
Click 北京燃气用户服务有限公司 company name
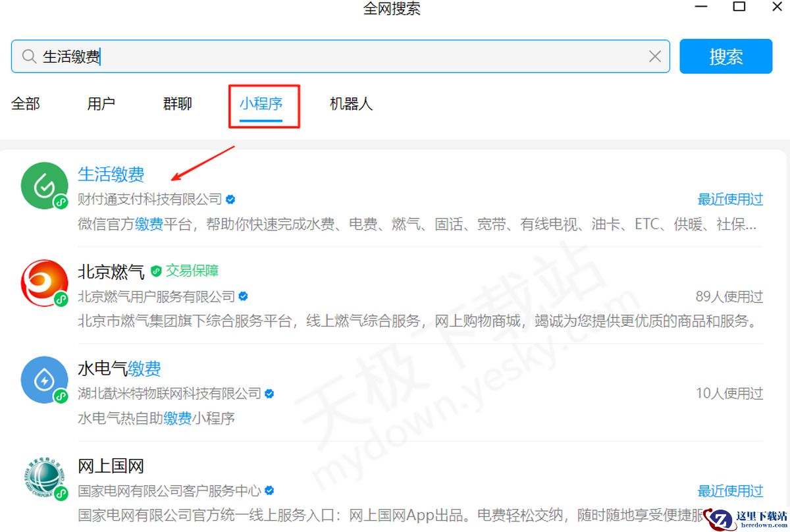(x=157, y=296)
